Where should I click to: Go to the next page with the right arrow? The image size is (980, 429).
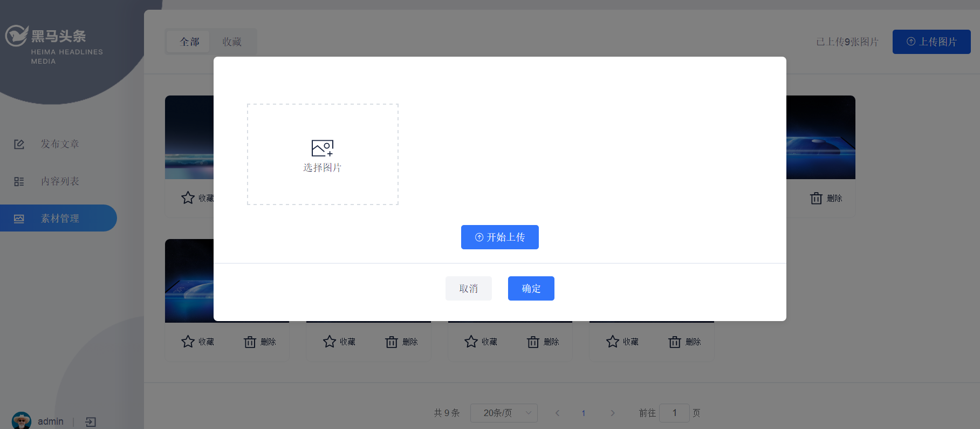point(612,413)
